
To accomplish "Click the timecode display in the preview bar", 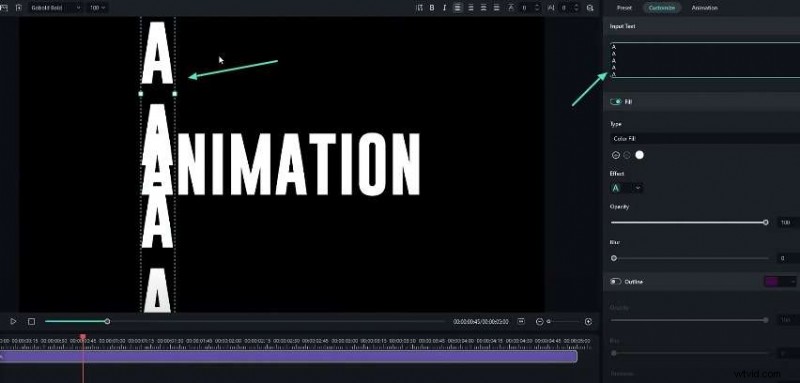I will coord(481,322).
